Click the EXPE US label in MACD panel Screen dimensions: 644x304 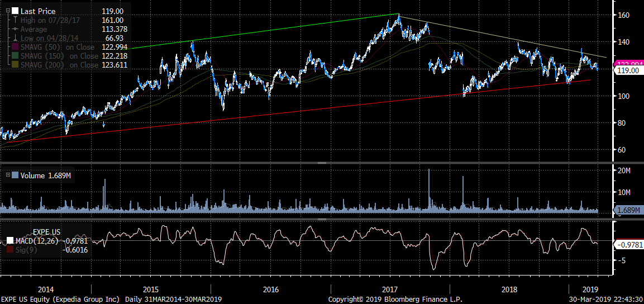(46, 232)
